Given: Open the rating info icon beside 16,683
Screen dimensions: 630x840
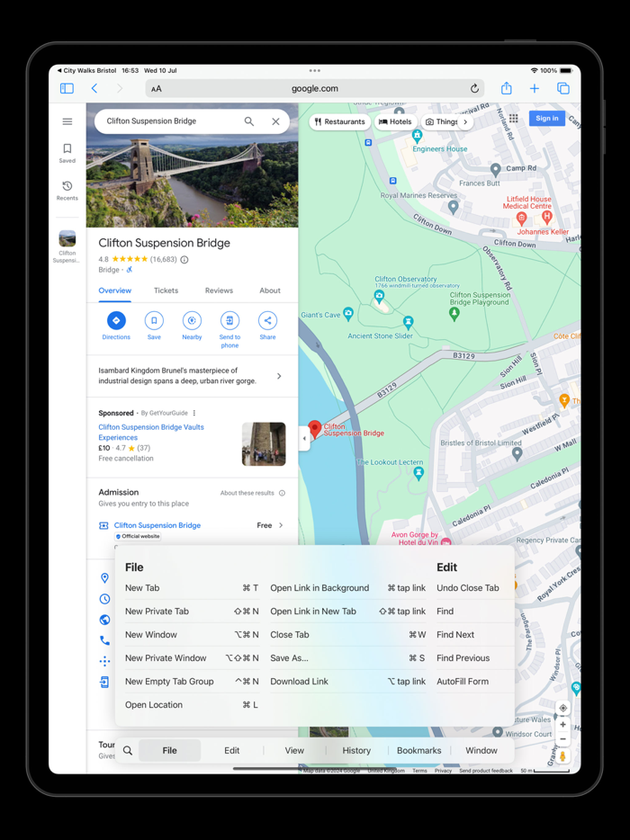Looking at the screenshot, I should tap(184, 259).
